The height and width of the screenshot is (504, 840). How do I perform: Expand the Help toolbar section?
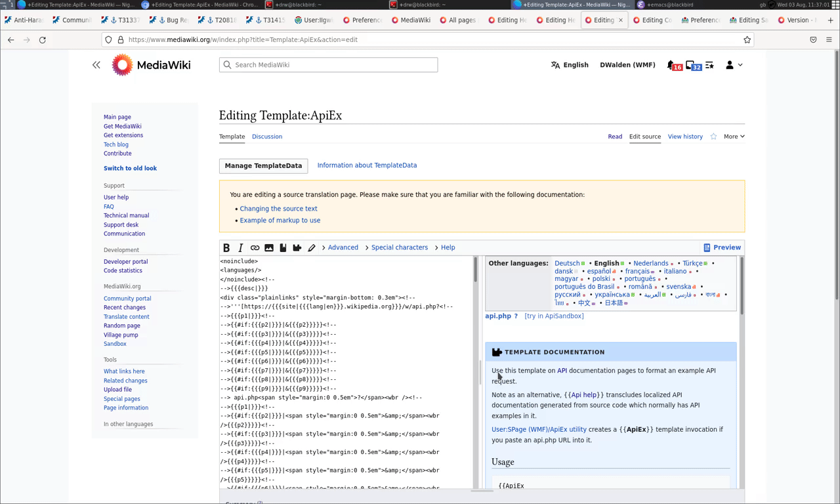click(444, 247)
